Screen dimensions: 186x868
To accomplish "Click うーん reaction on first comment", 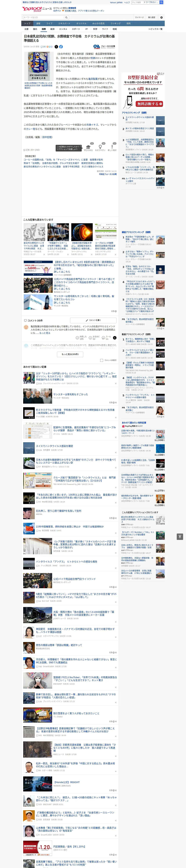I will pyautogui.click(x=107, y=338).
